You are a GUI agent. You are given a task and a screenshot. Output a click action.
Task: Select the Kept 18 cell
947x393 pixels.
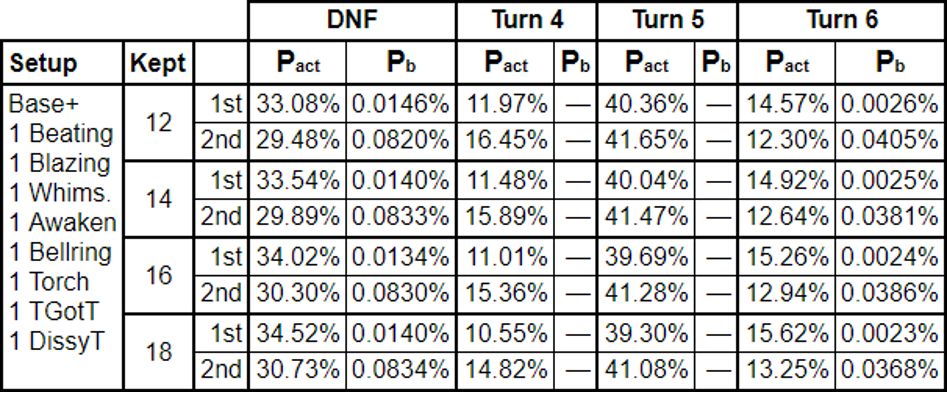(x=158, y=351)
